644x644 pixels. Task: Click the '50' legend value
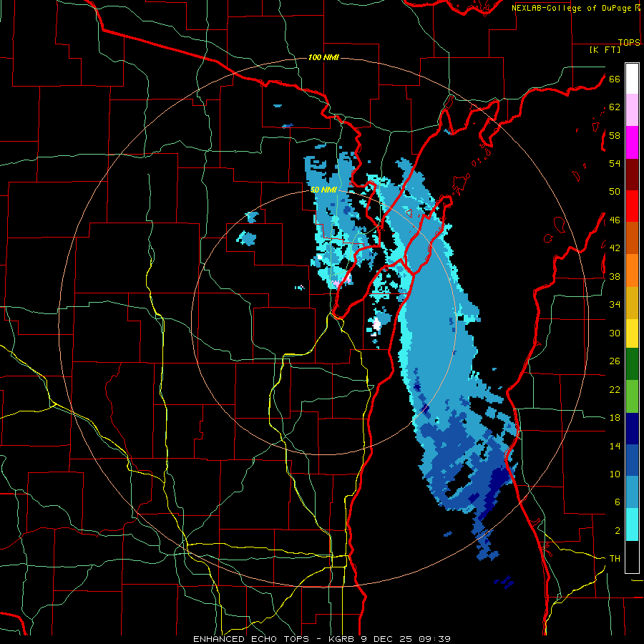615,192
